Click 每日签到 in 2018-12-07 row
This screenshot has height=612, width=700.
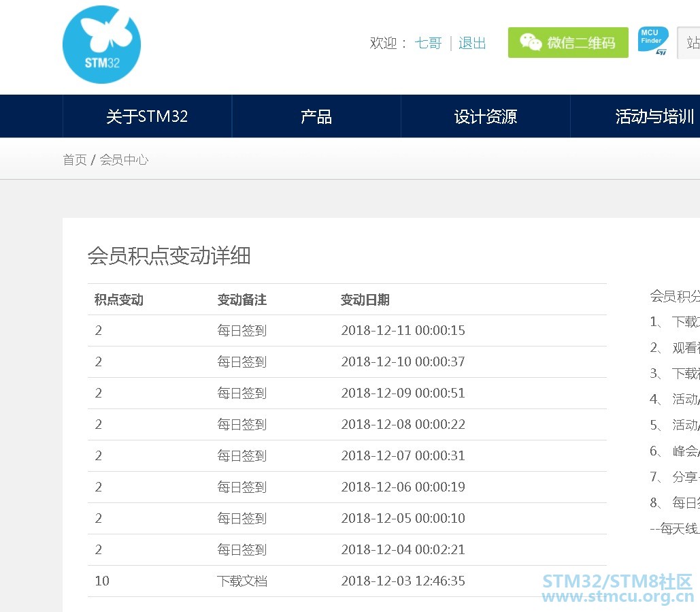point(242,455)
